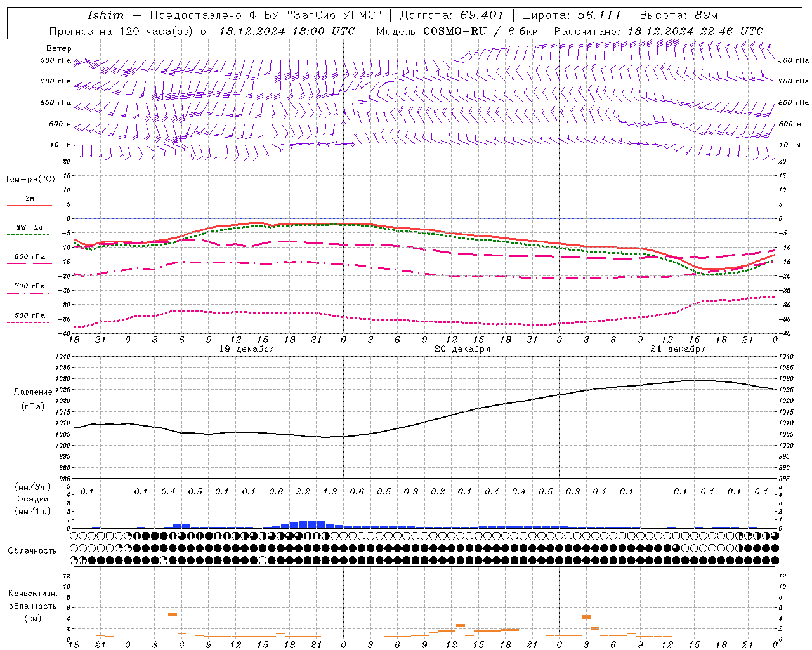Click the '21 декабря' date label
This screenshot has width=812, height=650.
tap(678, 349)
